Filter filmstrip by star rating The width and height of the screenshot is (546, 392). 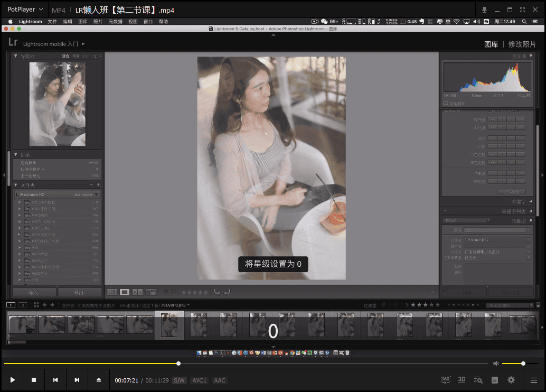(423, 305)
